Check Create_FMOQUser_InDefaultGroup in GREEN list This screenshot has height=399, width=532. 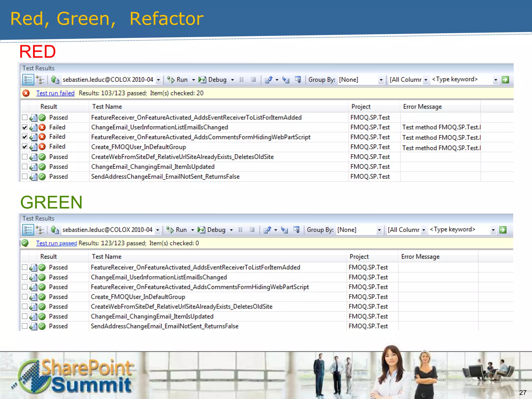[25, 297]
